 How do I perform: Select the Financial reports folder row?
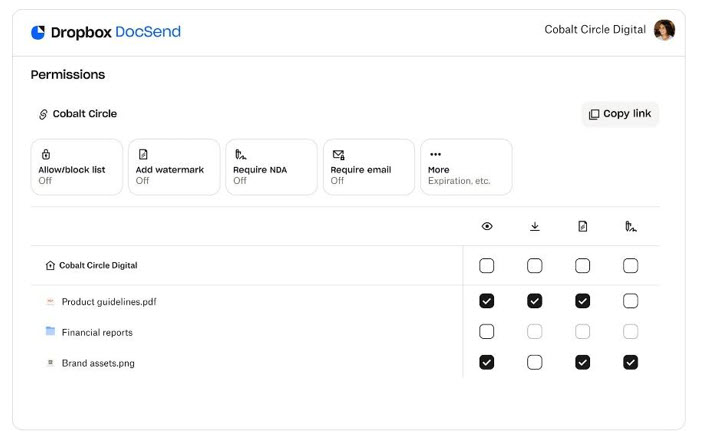96,332
